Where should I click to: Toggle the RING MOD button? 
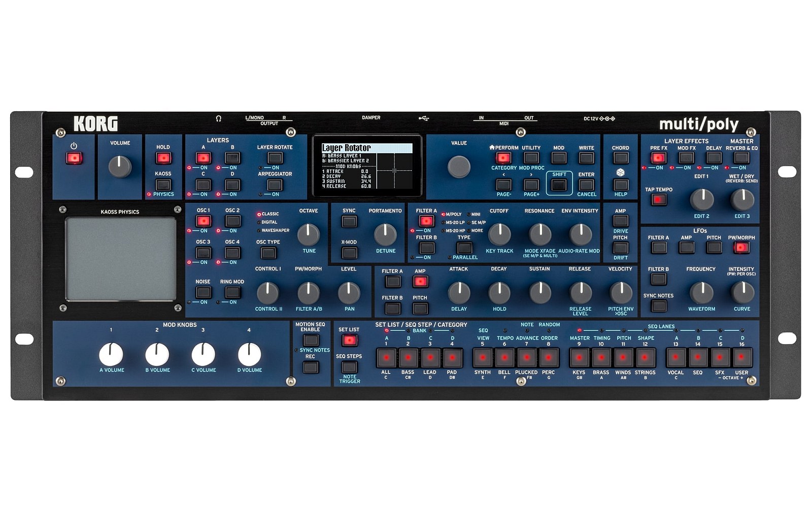point(232,292)
